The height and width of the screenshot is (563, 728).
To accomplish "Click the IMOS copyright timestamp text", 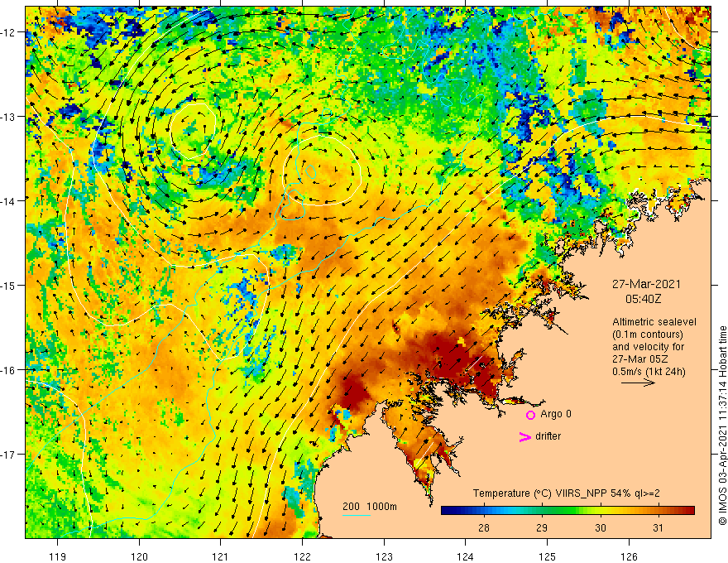I will 722,425.
